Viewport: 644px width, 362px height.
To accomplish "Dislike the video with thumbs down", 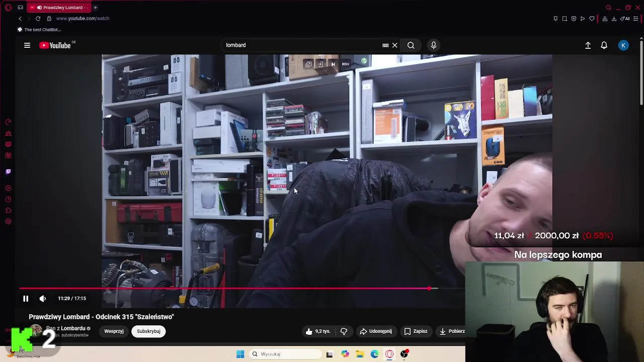I will click(x=344, y=331).
